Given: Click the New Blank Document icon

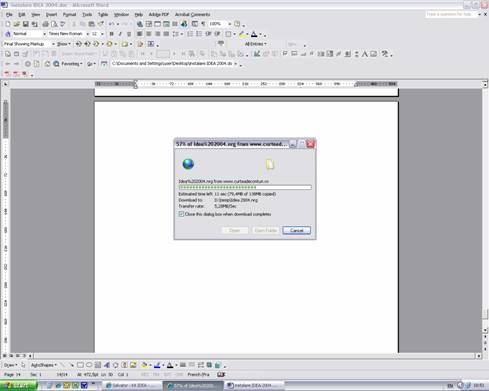Looking at the screenshot, I should coord(8,24).
